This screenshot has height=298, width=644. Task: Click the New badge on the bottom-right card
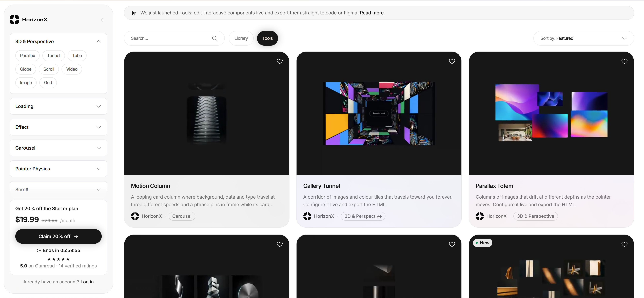482,243
